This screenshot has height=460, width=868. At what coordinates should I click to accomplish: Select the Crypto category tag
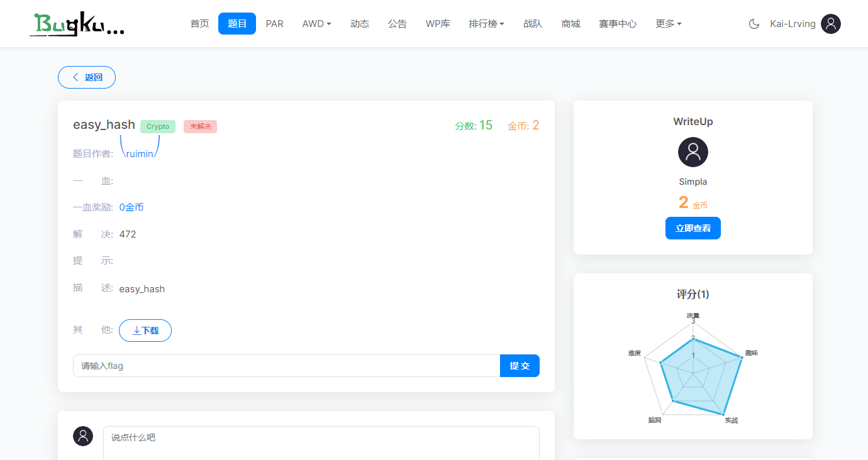(157, 126)
